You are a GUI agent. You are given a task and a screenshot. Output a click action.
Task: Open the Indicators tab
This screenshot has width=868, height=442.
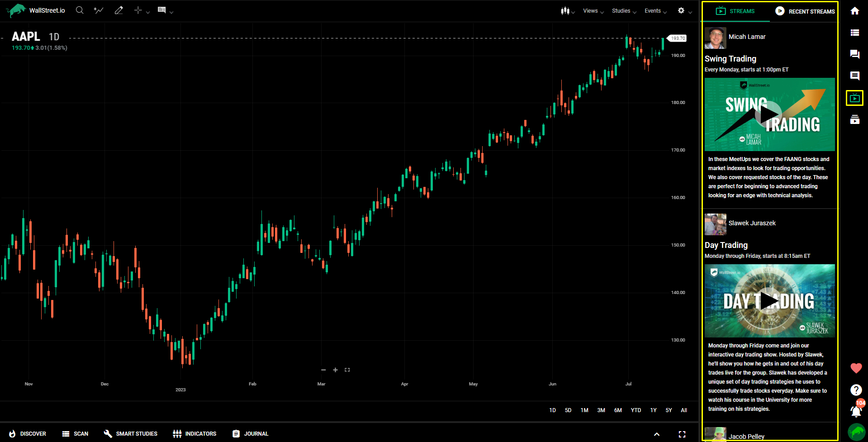coord(194,434)
